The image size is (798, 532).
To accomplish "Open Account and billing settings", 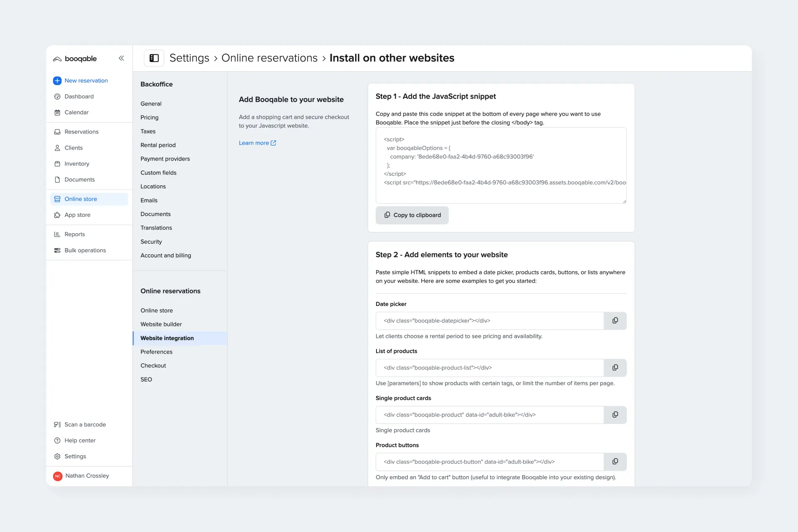I will (166, 256).
